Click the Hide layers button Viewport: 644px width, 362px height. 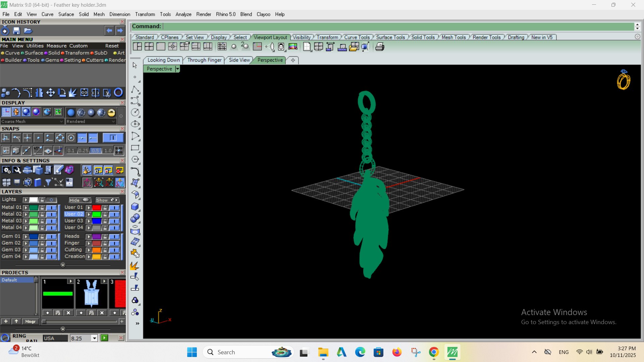click(80, 200)
